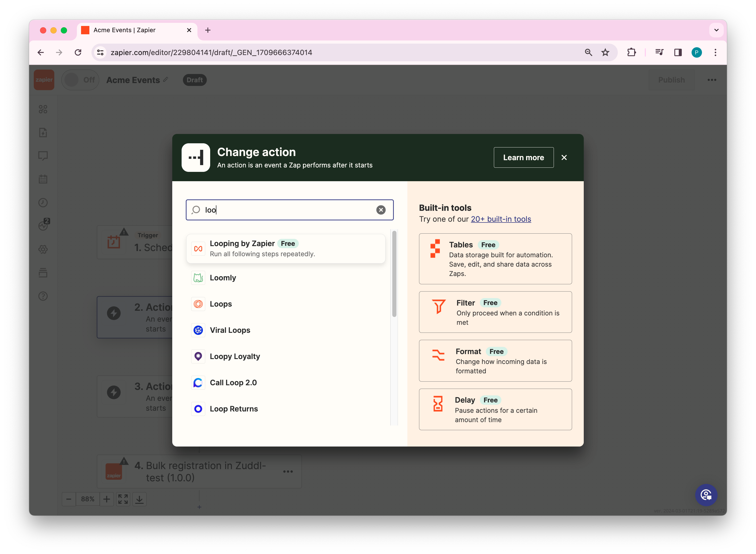Bookmark this page with star icon
The height and width of the screenshot is (554, 756).
(x=605, y=52)
